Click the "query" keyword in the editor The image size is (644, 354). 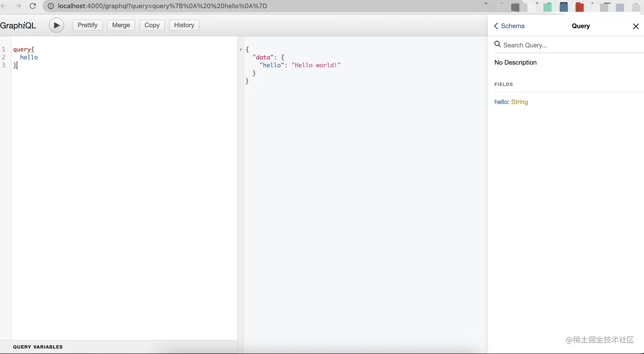[22, 49]
